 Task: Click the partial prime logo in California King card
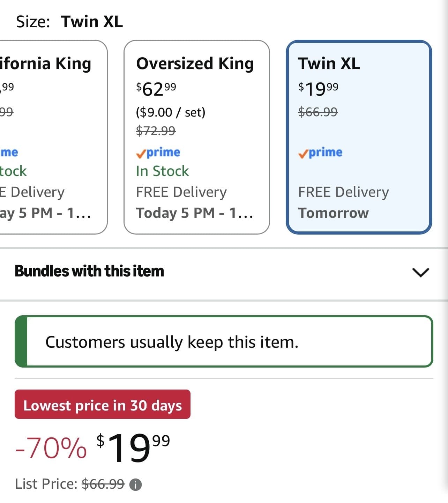[9, 153]
